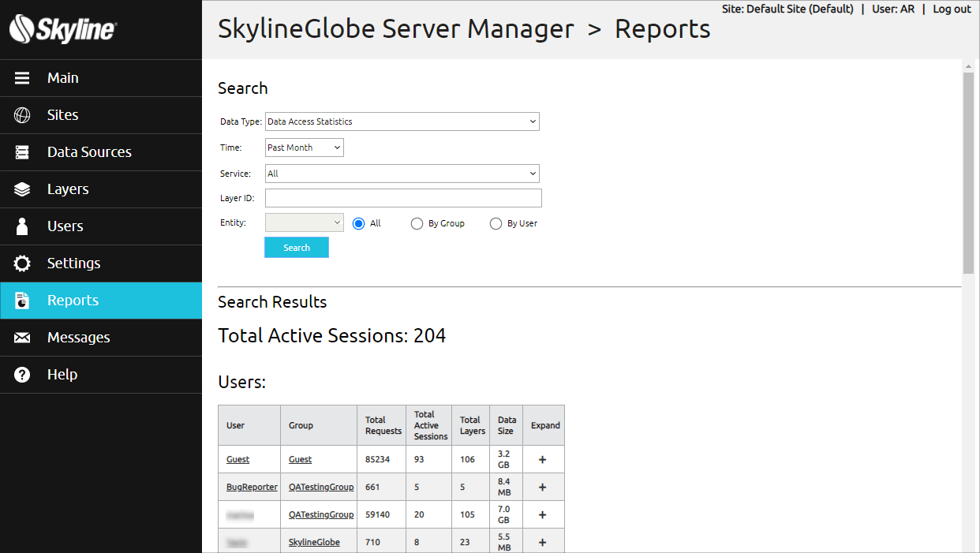Screen dimensions: 980x553
Task: Click the Total Layers column header
Action: click(472, 425)
